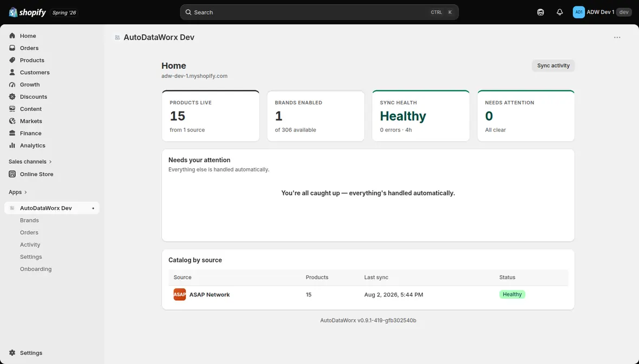Image resolution: width=639 pixels, height=364 pixels.
Task: Click the Finance bank icon
Action: click(x=12, y=134)
